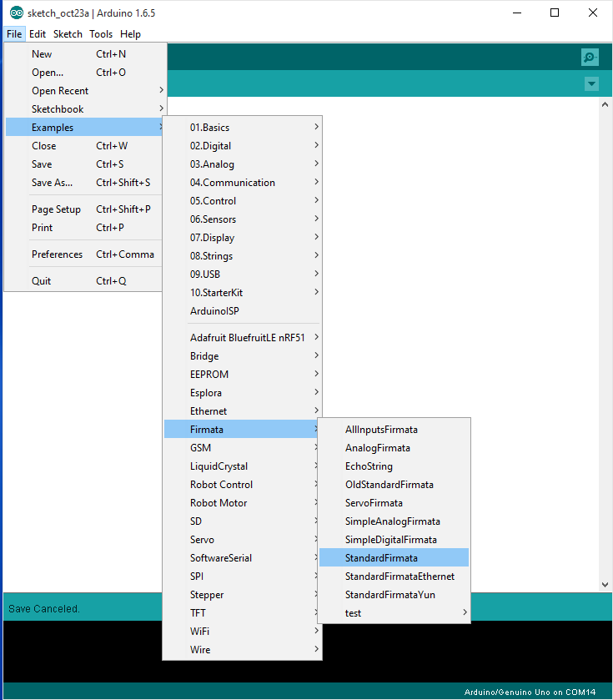Screen dimensions: 613x700
Task: Open the Help menu
Action: 130,34
